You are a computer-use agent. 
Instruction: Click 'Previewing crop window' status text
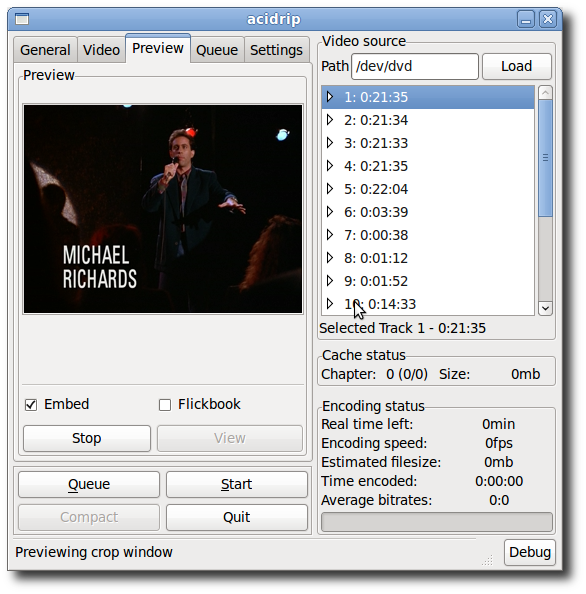tap(94, 552)
